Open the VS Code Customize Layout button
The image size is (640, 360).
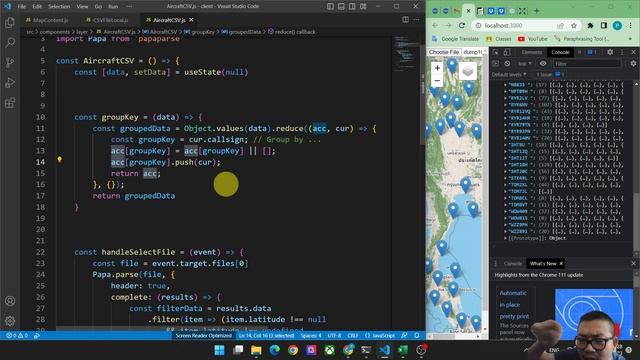click(x=363, y=7)
